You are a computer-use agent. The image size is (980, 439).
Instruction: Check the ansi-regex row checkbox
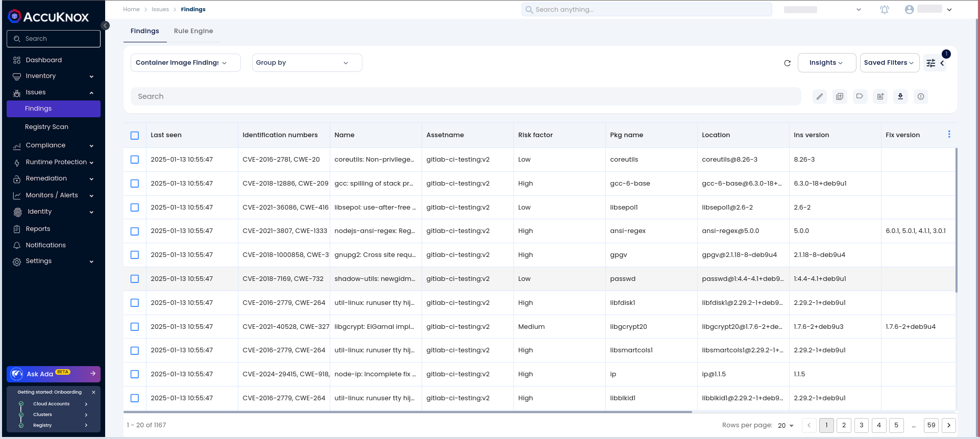(135, 231)
